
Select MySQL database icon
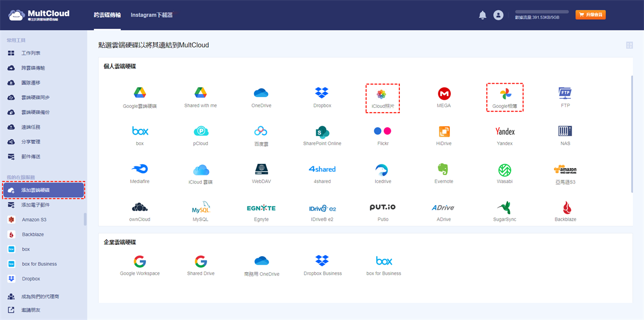(201, 212)
